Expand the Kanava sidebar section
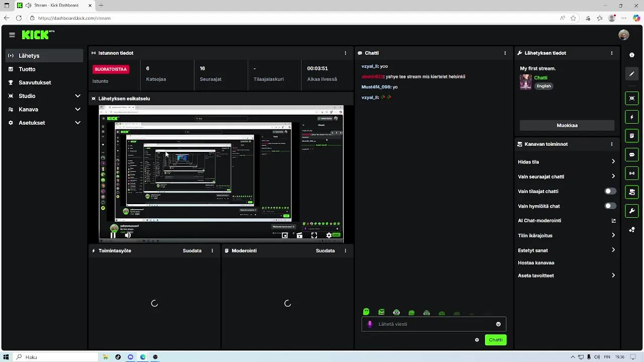The width and height of the screenshot is (644, 362). click(77, 109)
